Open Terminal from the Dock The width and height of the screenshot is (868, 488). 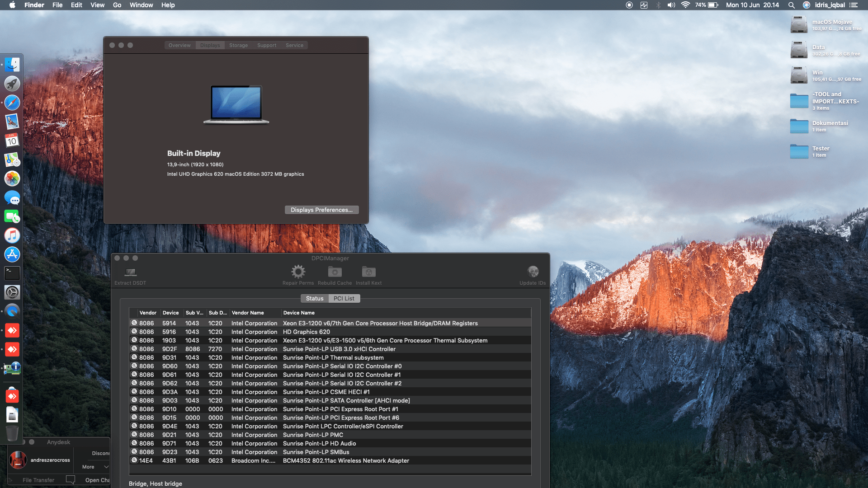(12, 273)
